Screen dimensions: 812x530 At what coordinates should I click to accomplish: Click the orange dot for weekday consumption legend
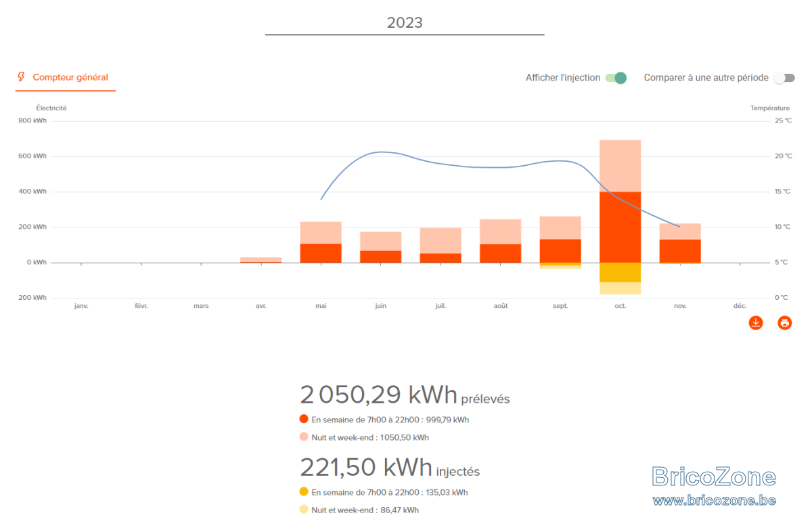pos(304,419)
